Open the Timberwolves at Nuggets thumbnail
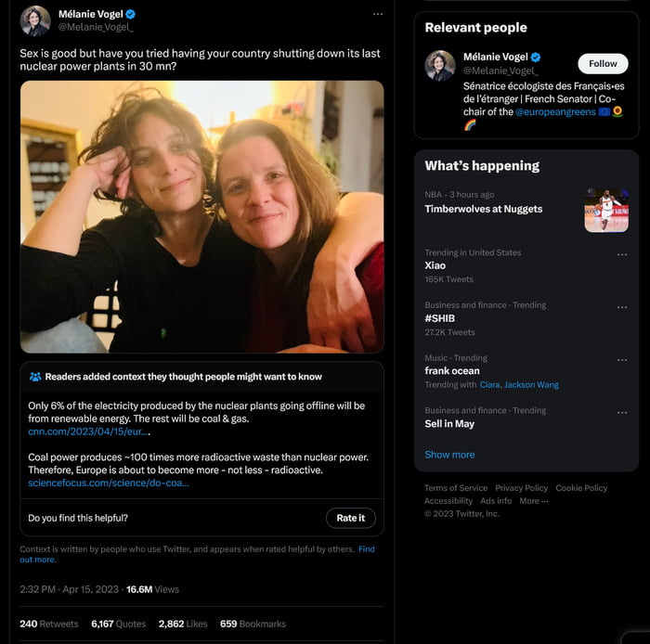Viewport: 650px width, 644px height. [x=605, y=210]
